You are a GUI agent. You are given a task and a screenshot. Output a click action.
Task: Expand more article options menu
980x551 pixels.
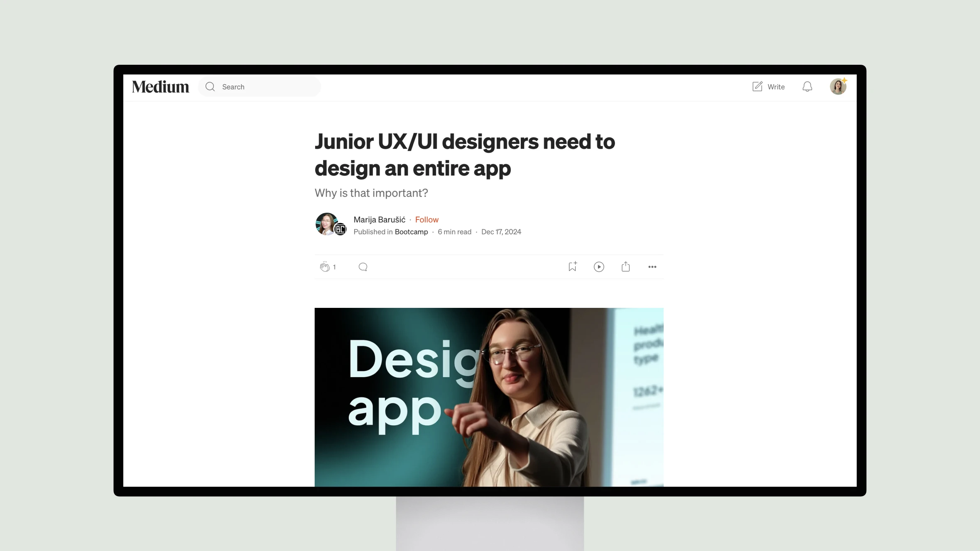[x=652, y=266]
